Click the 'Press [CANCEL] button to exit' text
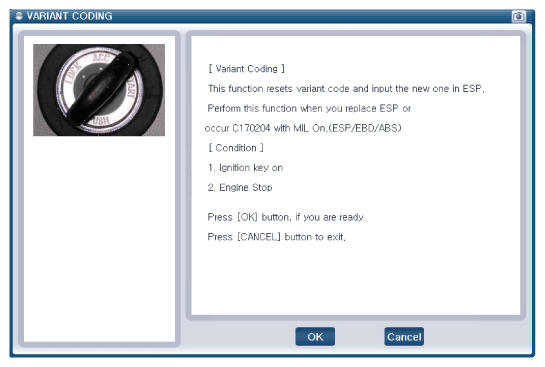 pos(276,237)
